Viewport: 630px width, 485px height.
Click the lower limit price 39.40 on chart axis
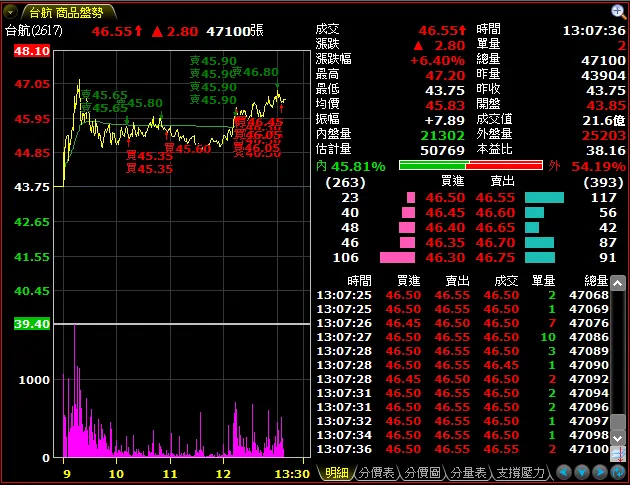[x=32, y=324]
